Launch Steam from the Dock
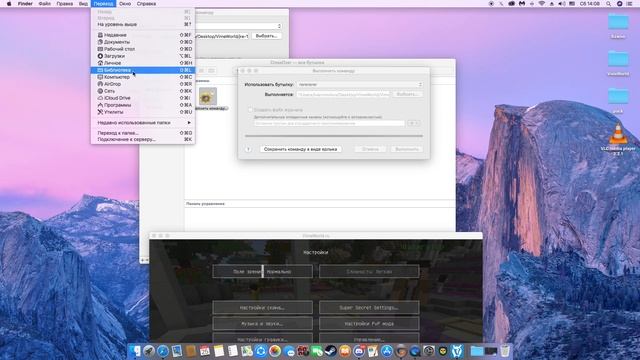640x360 pixels. pyautogui.click(x=331, y=351)
